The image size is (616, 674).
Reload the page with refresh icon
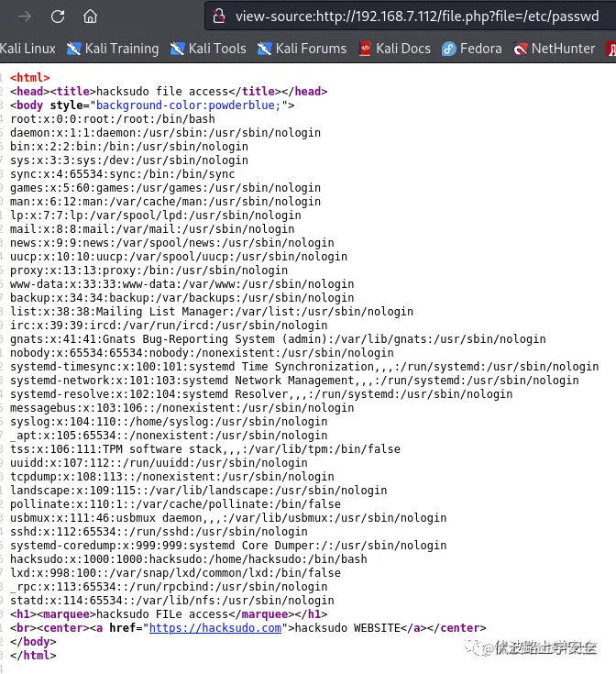click(58, 17)
